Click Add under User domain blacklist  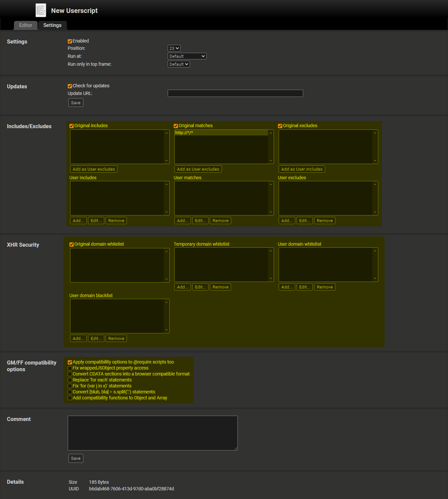78,338
